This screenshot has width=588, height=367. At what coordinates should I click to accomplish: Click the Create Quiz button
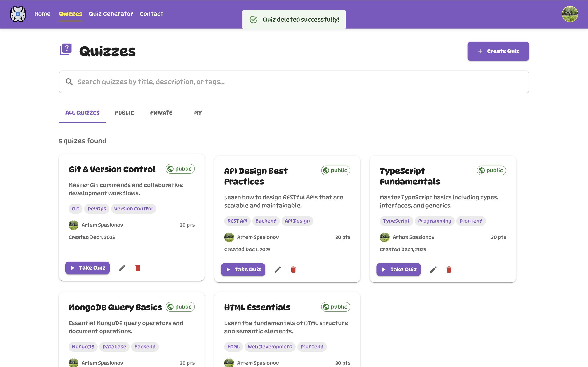click(x=498, y=51)
